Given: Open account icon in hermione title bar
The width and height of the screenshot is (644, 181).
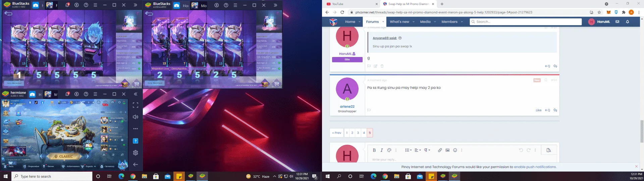Looking at the screenshot, I should [x=76, y=94].
